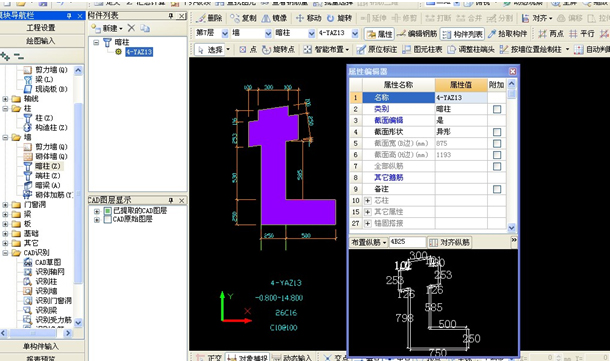The height and width of the screenshot is (362, 610).
Task: Select 构造柱(Z) in navigation tree
Action: click(x=51, y=128)
